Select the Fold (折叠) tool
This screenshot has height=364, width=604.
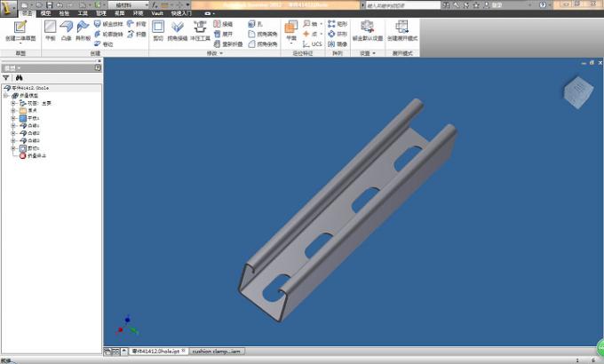point(137,34)
